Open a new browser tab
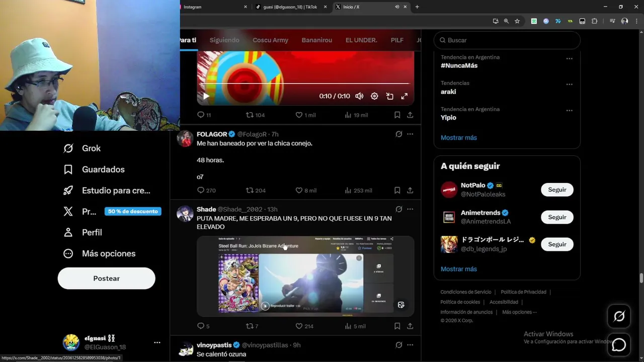Image resolution: width=644 pixels, height=362 pixels. coord(417,7)
